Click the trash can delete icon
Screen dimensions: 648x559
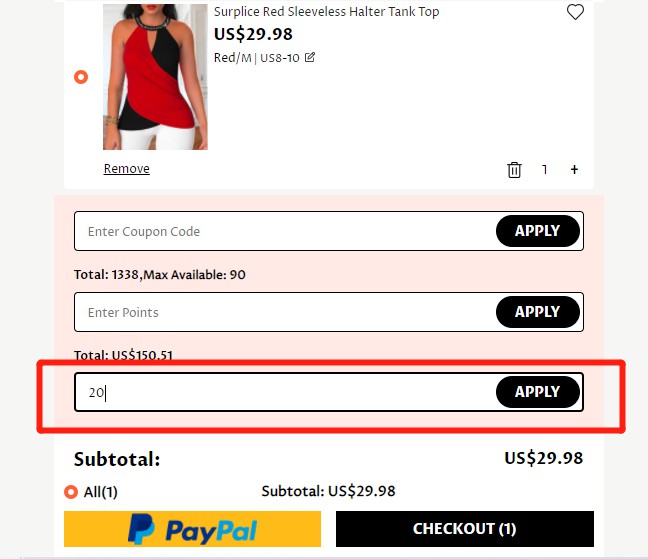coord(514,170)
